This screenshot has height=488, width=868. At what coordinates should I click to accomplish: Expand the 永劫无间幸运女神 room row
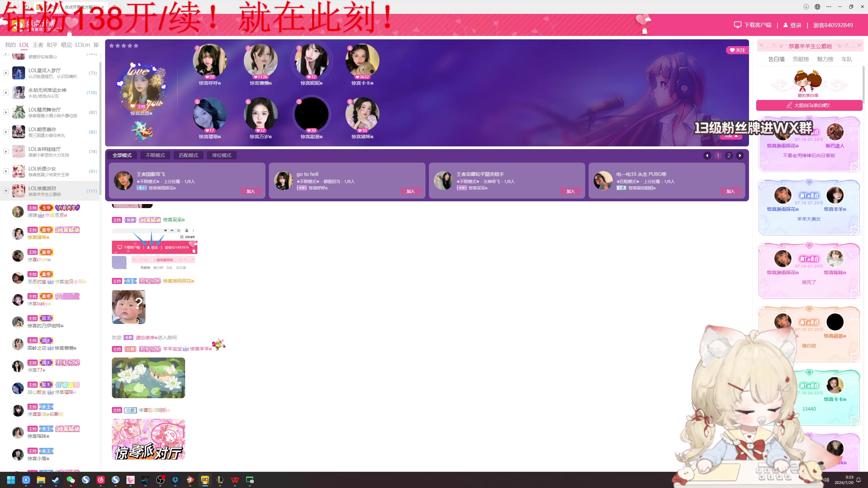click(6, 93)
